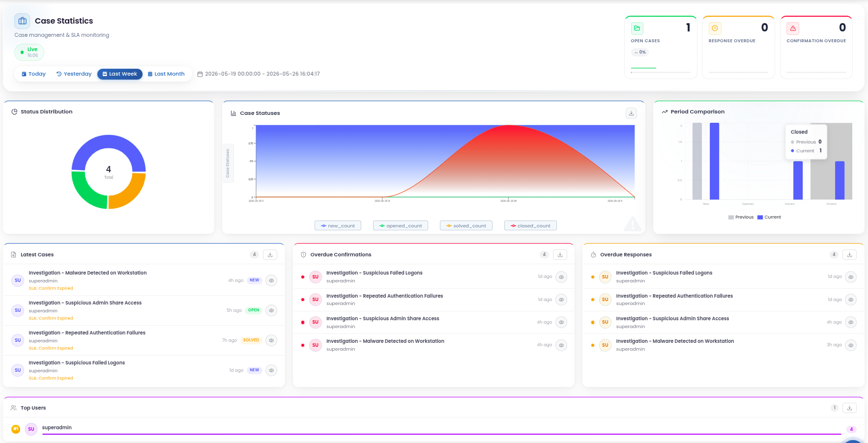Image resolution: width=868 pixels, height=443 pixels.
Task: Download the Overdue Confirmations list
Action: (560, 254)
